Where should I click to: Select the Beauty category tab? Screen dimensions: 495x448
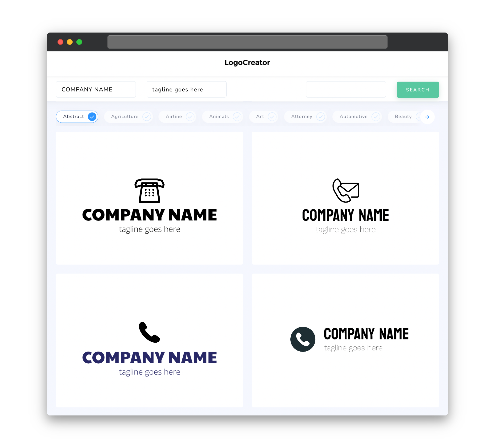404,116
